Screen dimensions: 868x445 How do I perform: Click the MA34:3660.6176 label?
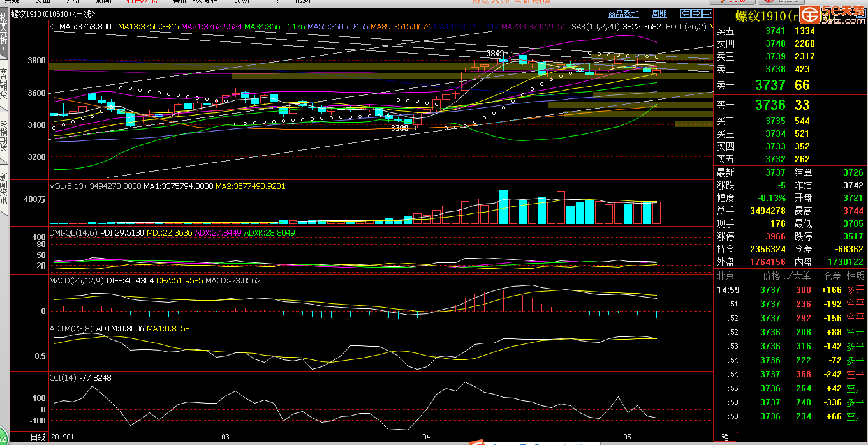(x=274, y=27)
